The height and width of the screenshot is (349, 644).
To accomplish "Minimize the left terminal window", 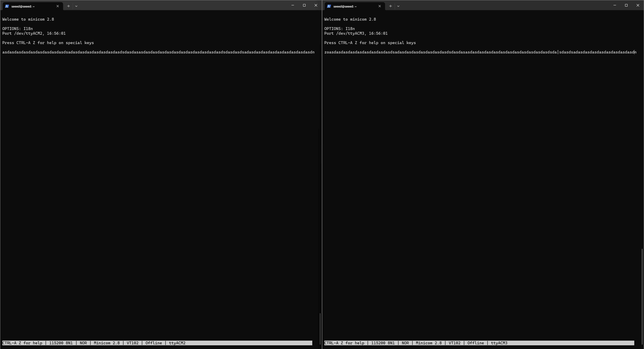I will tap(292, 5).
